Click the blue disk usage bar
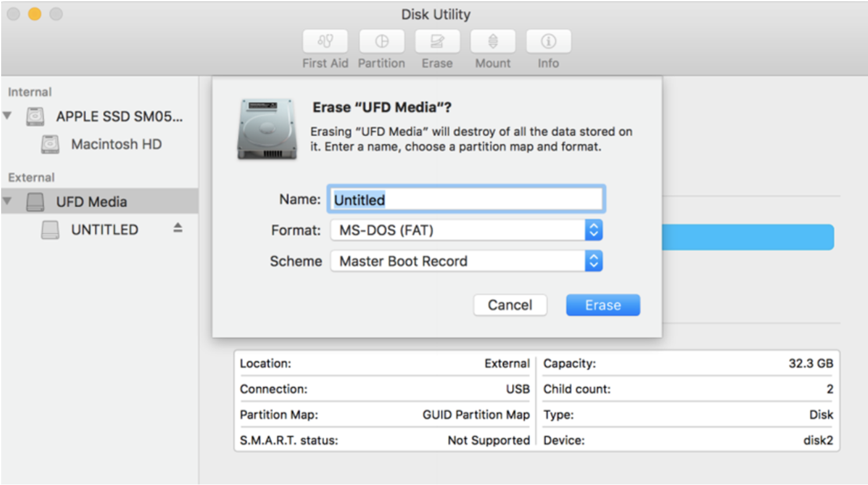The width and height of the screenshot is (868, 485). point(748,238)
